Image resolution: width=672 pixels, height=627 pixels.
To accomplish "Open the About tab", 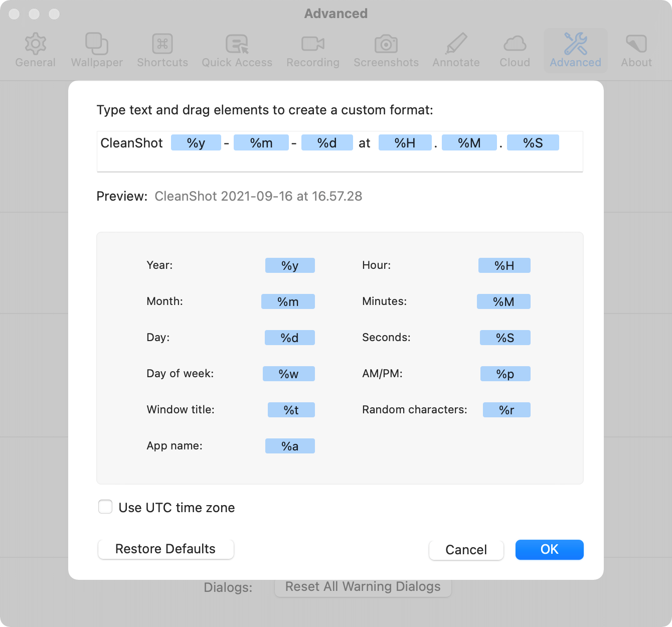I will 636,50.
